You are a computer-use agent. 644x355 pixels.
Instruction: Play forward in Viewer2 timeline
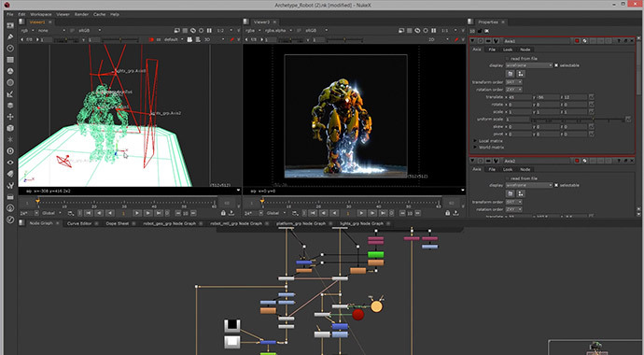[361, 213]
